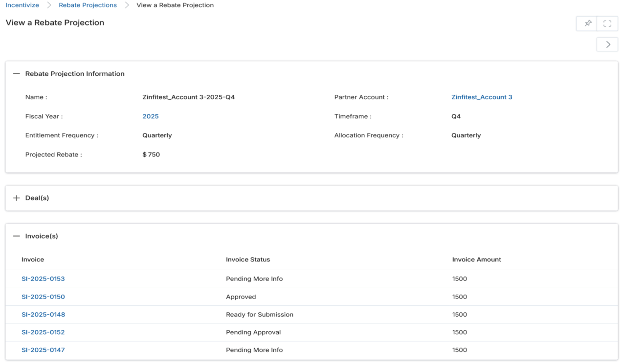Go to the Incentivize breadcrumb
Viewport: 622px width, 364px height.
[22, 5]
